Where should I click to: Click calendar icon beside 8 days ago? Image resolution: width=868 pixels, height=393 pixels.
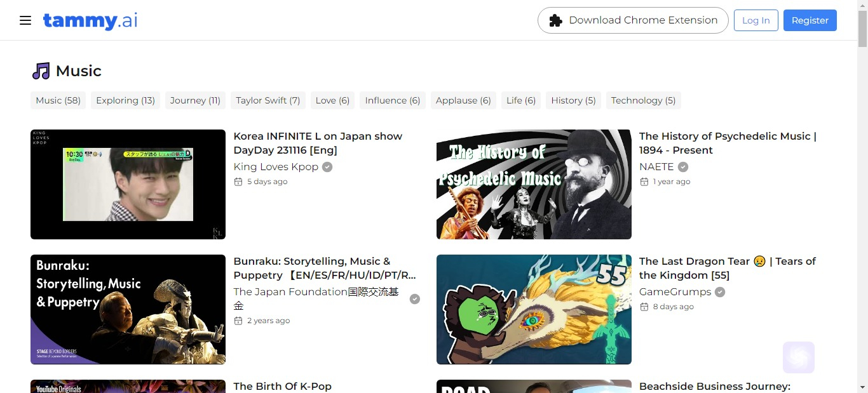click(644, 307)
